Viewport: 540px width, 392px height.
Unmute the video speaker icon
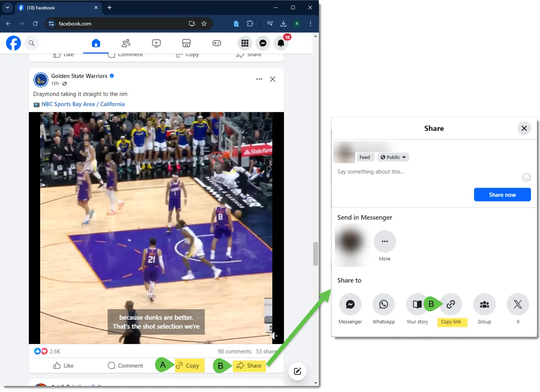[x=274, y=336]
